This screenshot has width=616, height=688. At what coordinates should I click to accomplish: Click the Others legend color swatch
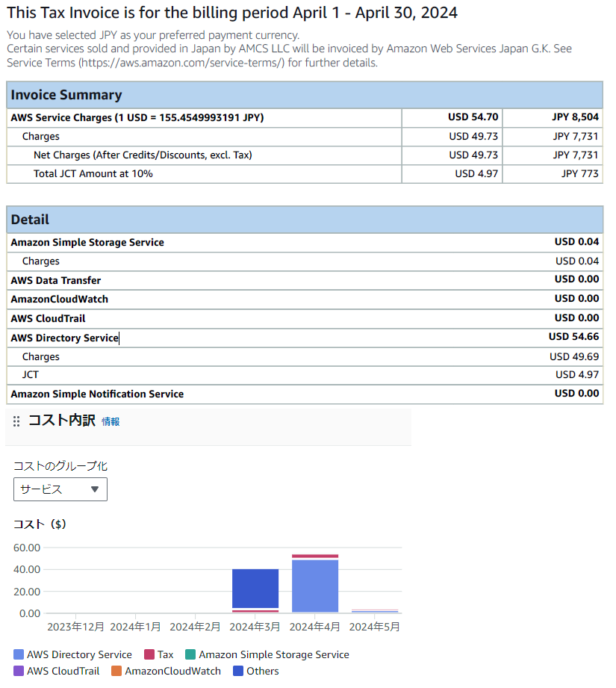tap(238, 672)
